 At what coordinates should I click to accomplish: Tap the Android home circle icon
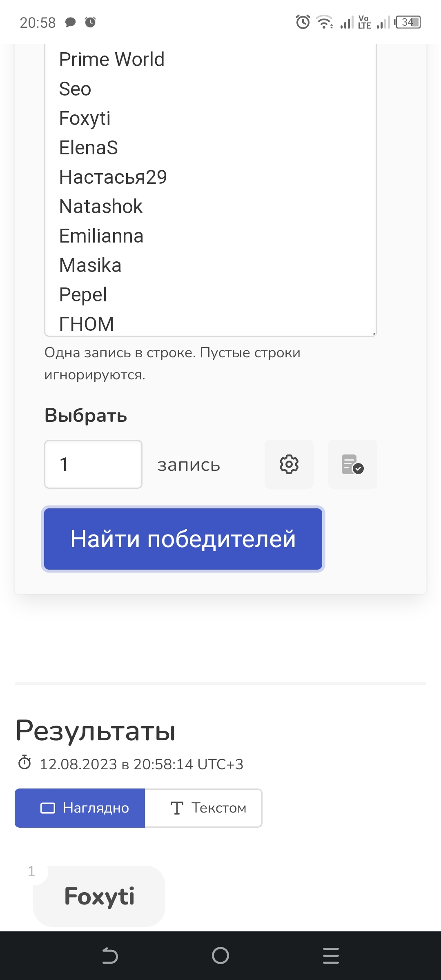[220, 955]
